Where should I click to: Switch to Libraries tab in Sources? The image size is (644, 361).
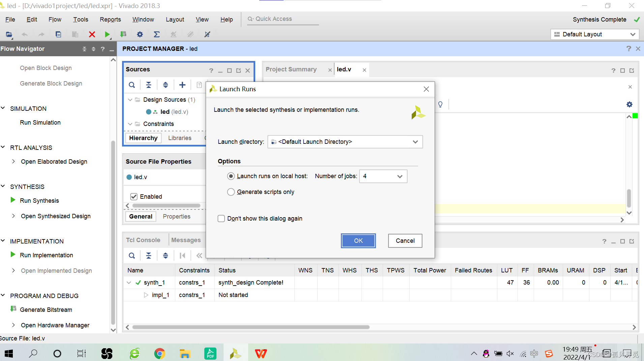point(180,138)
